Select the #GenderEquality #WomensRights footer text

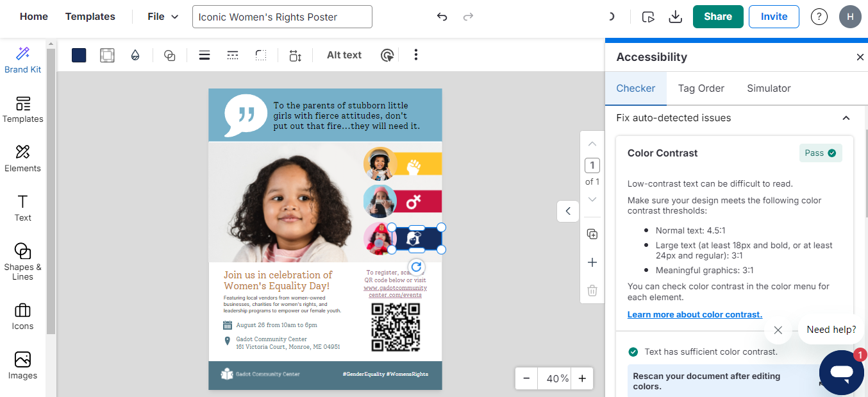tap(385, 374)
